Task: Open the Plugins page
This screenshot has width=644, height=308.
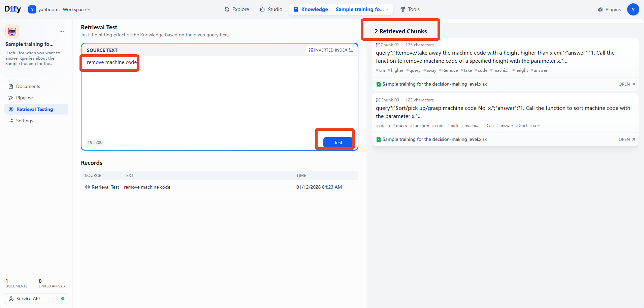Action: coord(609,9)
